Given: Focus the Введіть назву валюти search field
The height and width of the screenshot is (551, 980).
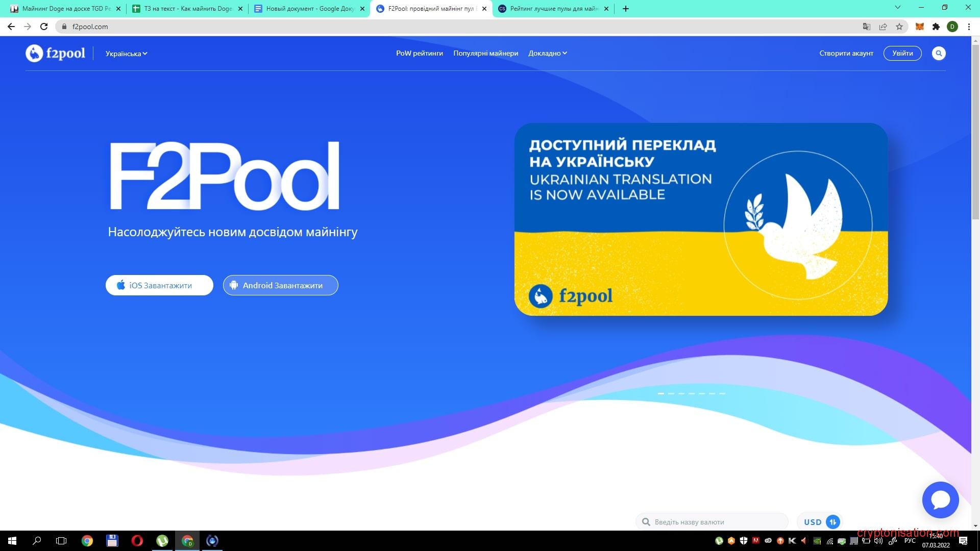Looking at the screenshot, I should click(712, 521).
